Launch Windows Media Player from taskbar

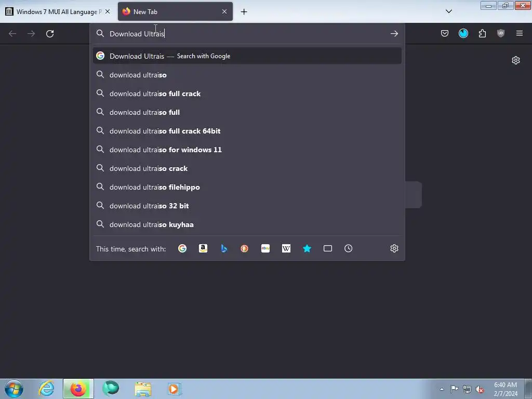click(175, 389)
